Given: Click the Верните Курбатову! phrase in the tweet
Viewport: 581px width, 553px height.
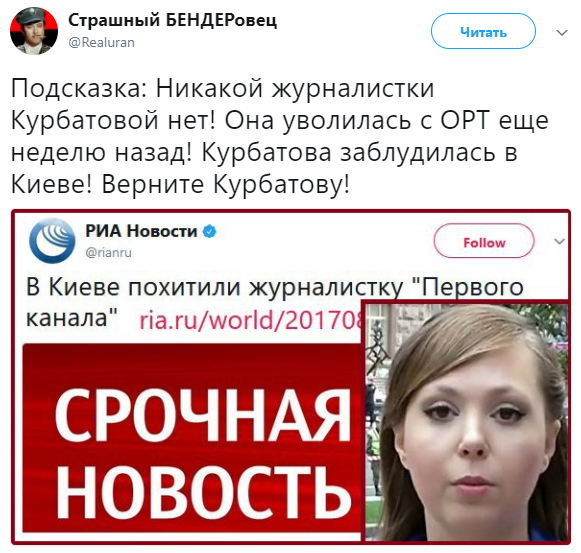Looking at the screenshot, I should (225, 184).
